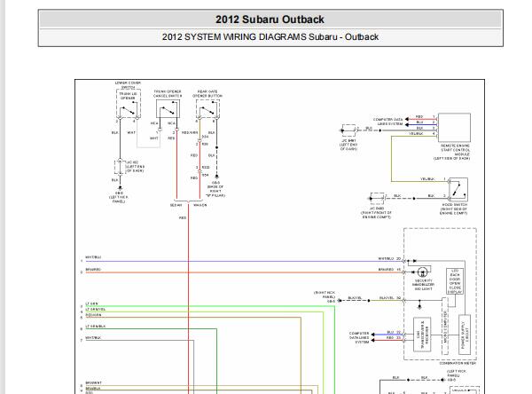Click the security immobilizer indicator light symbol
This screenshot has width=532, height=394.
422,272
